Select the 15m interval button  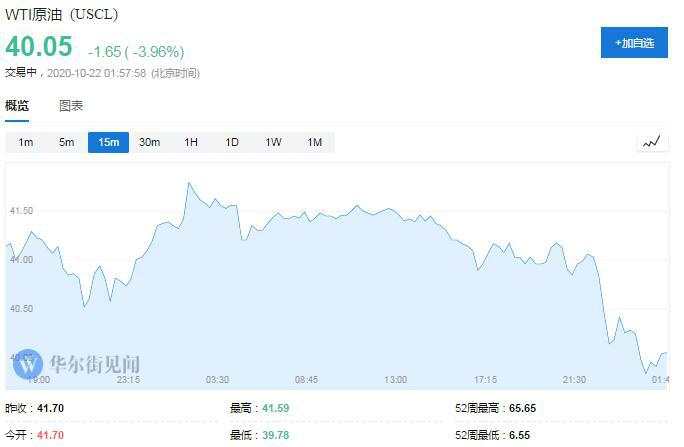[108, 142]
